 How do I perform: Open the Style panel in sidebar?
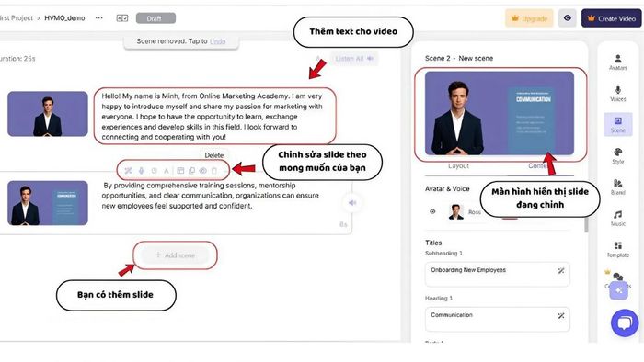pyautogui.click(x=617, y=156)
